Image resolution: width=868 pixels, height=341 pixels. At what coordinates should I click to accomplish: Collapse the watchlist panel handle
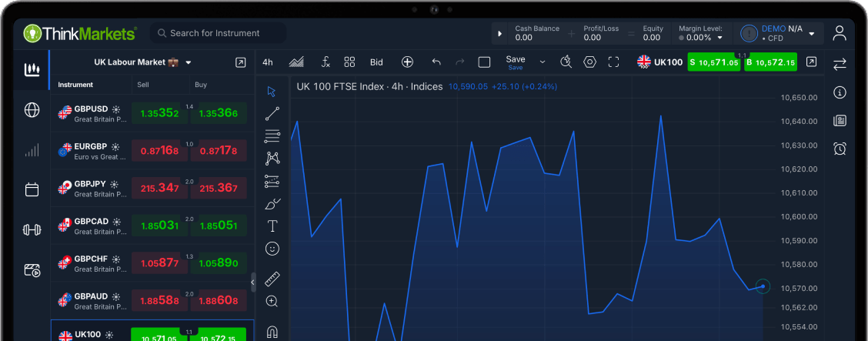click(253, 282)
